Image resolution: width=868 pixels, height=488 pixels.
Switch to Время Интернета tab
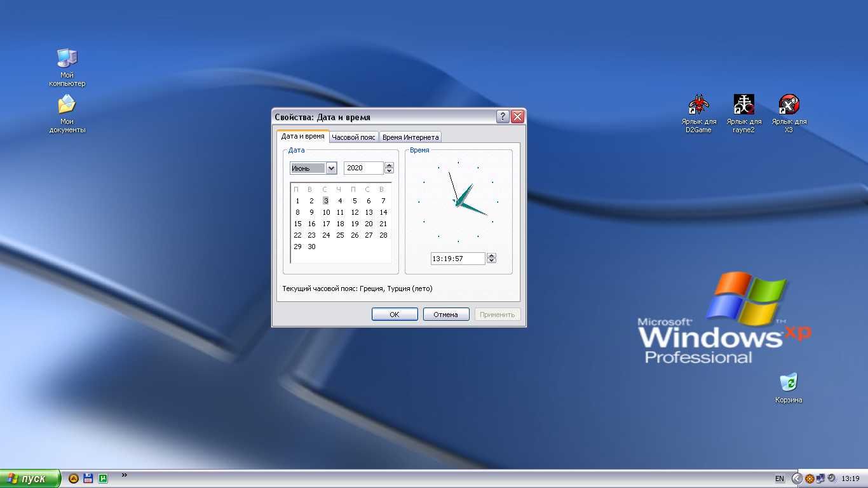coord(410,137)
